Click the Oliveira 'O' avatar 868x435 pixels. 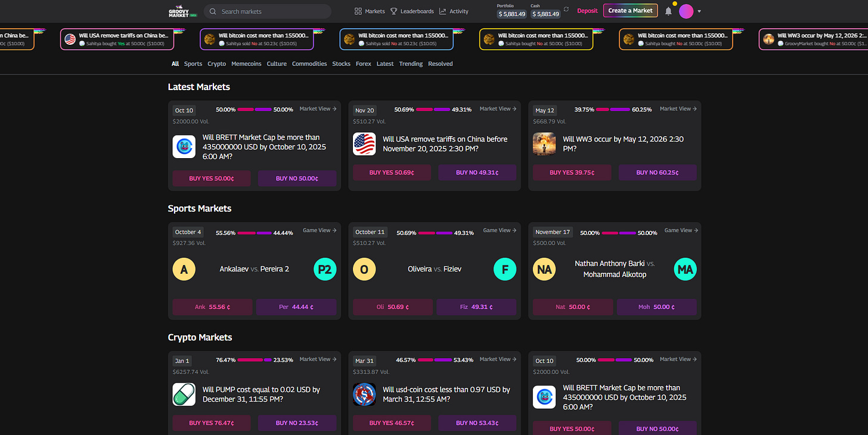coord(364,269)
